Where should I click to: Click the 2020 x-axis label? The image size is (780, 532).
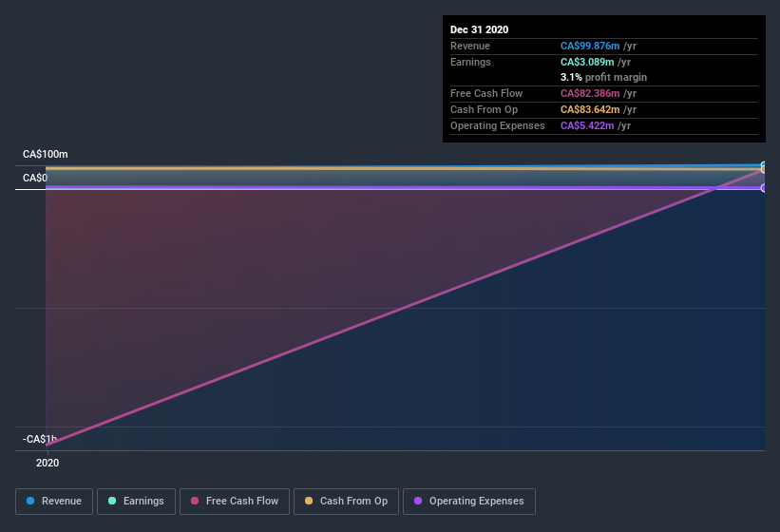tap(48, 463)
